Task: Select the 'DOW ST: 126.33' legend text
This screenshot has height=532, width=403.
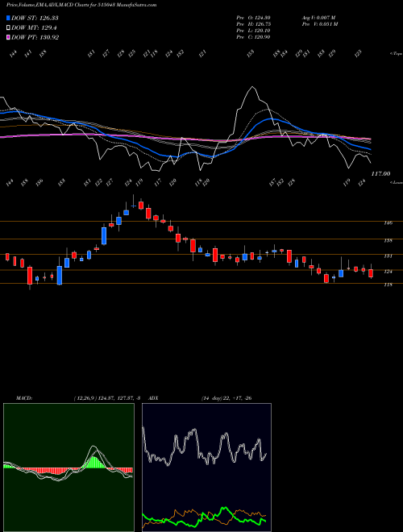Action: (x=35, y=18)
